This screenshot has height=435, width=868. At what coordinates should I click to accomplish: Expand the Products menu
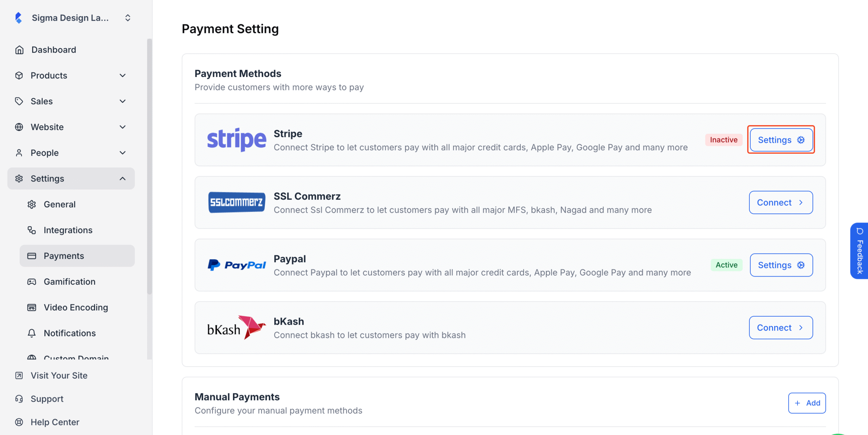122,75
